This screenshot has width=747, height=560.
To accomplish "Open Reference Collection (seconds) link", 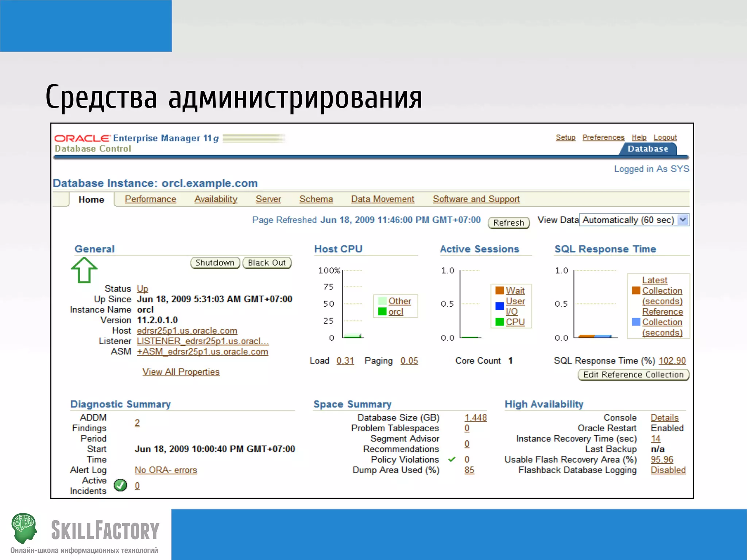I will point(662,322).
